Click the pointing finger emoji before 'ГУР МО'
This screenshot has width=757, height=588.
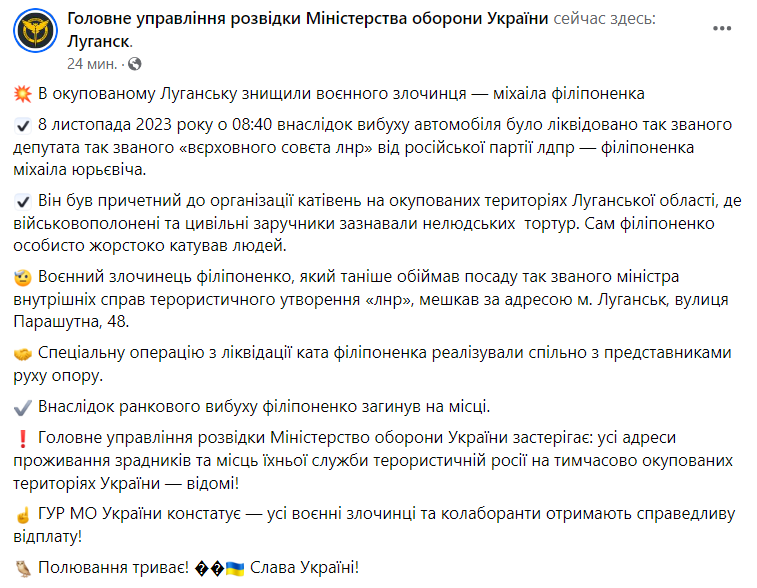tap(23, 514)
